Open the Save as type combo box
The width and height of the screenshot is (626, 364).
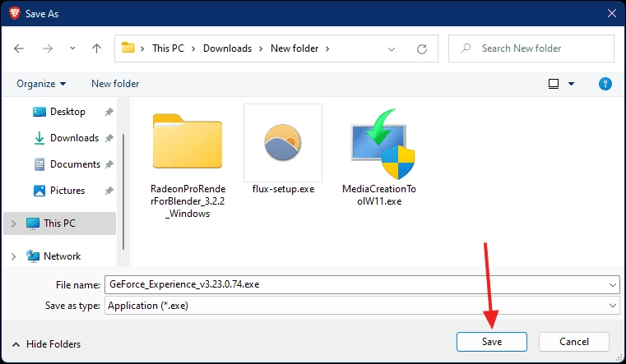(x=362, y=306)
